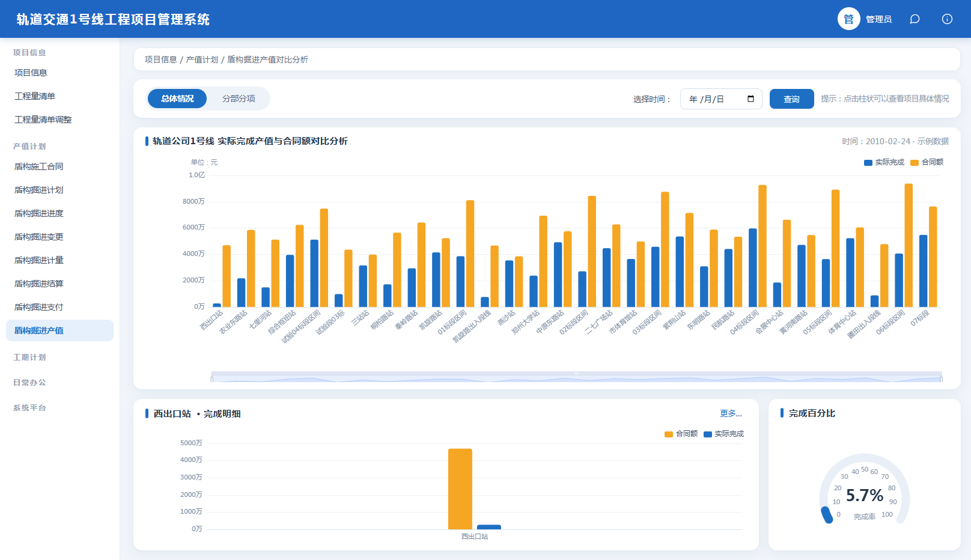Open the message chat bubble icon
The height and width of the screenshot is (560, 971).
coord(915,19)
